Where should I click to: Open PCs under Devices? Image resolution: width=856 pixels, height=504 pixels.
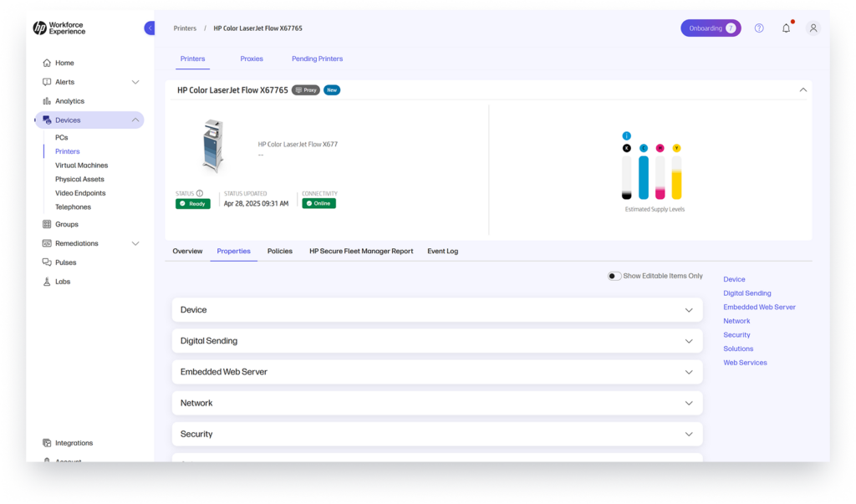62,138
